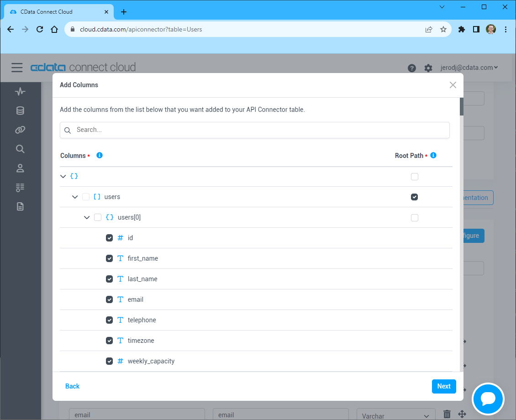516x420 pixels.
Task: Collapse the users[0] object node
Action: click(87, 217)
